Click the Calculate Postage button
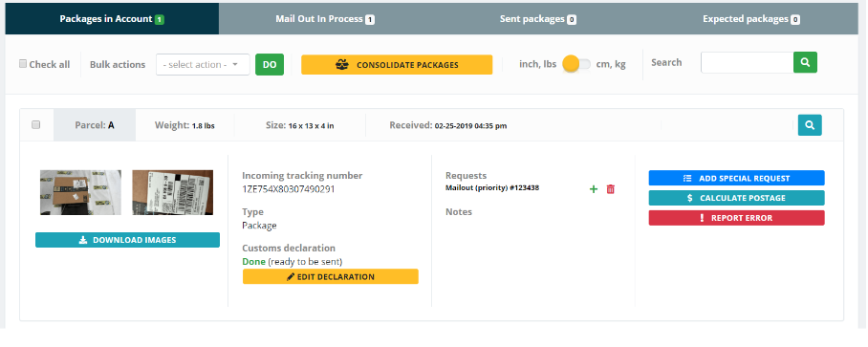 point(736,198)
